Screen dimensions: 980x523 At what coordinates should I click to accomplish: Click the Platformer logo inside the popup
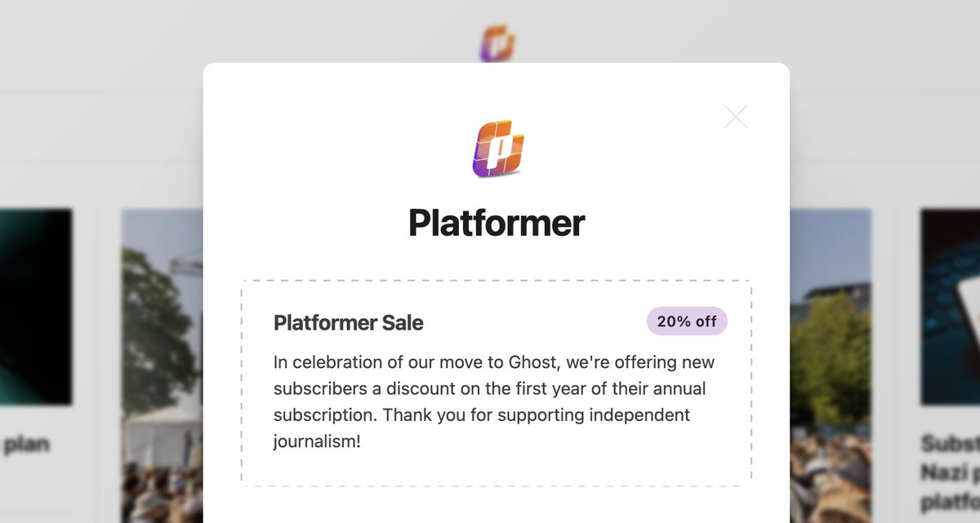pos(497,148)
